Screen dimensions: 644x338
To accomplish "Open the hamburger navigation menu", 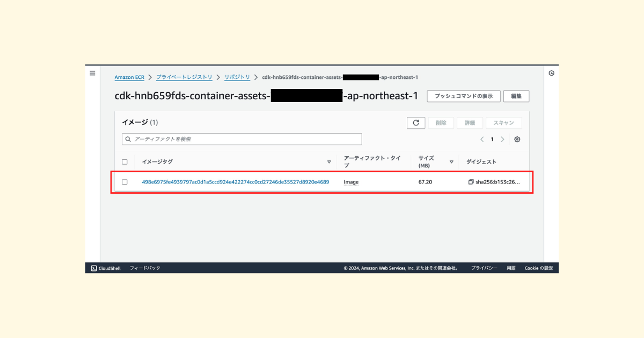I will (x=92, y=73).
